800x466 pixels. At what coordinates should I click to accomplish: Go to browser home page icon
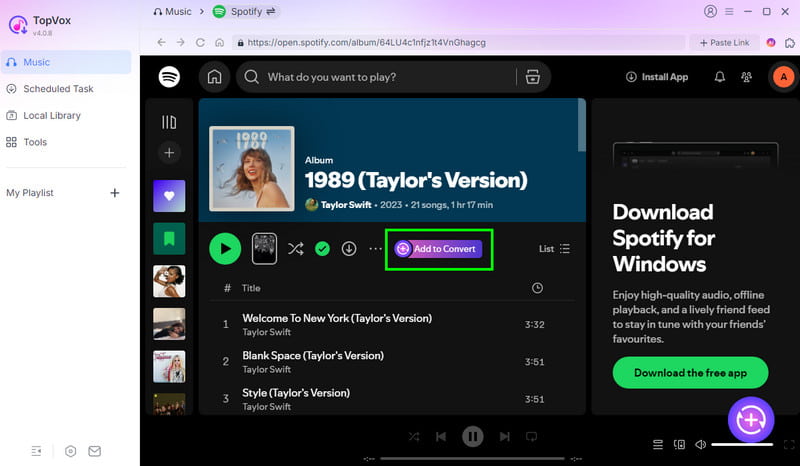click(x=219, y=42)
